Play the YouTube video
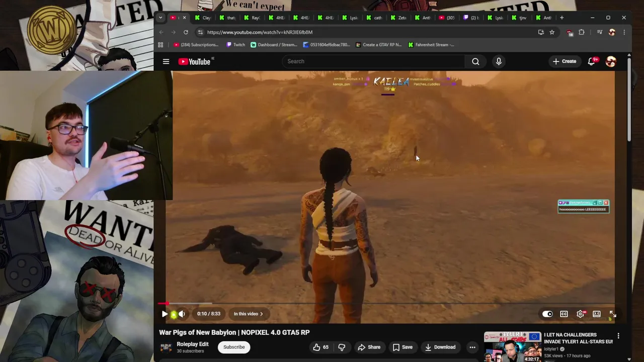 pyautogui.click(x=165, y=314)
